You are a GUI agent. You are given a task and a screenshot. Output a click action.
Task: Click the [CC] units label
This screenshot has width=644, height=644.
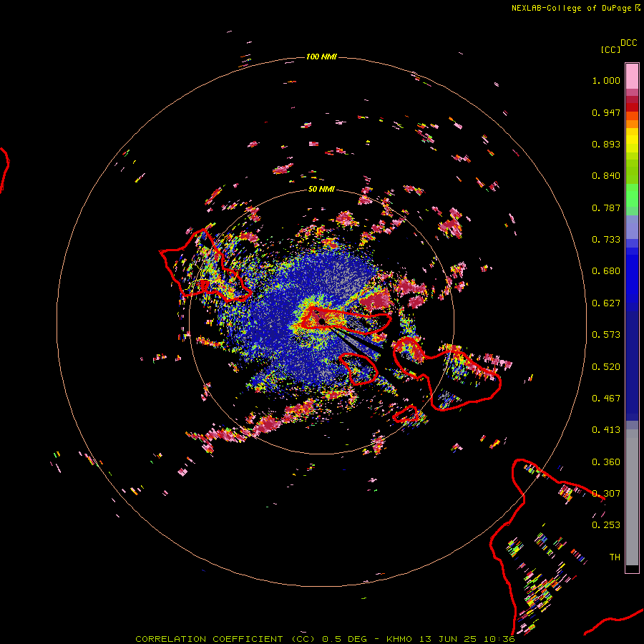point(610,49)
